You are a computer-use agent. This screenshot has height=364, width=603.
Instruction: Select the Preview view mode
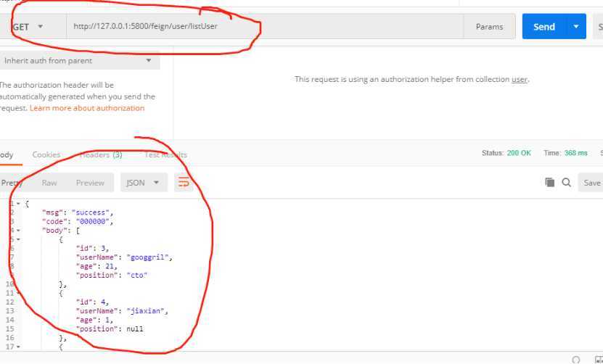point(90,183)
